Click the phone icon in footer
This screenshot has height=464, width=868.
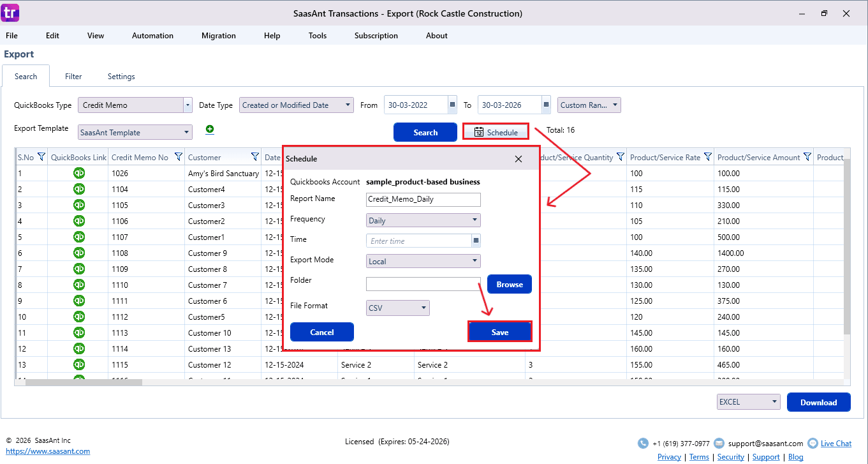(643, 443)
